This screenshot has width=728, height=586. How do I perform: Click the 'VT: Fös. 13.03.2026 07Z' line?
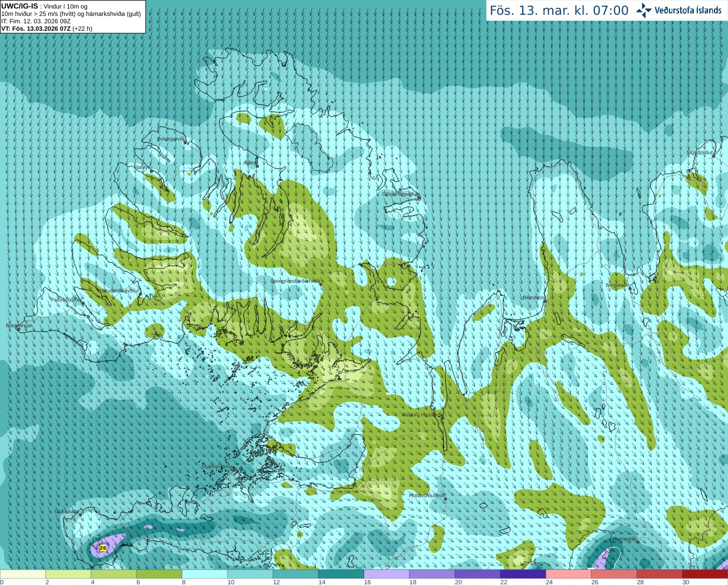pyautogui.click(x=47, y=28)
